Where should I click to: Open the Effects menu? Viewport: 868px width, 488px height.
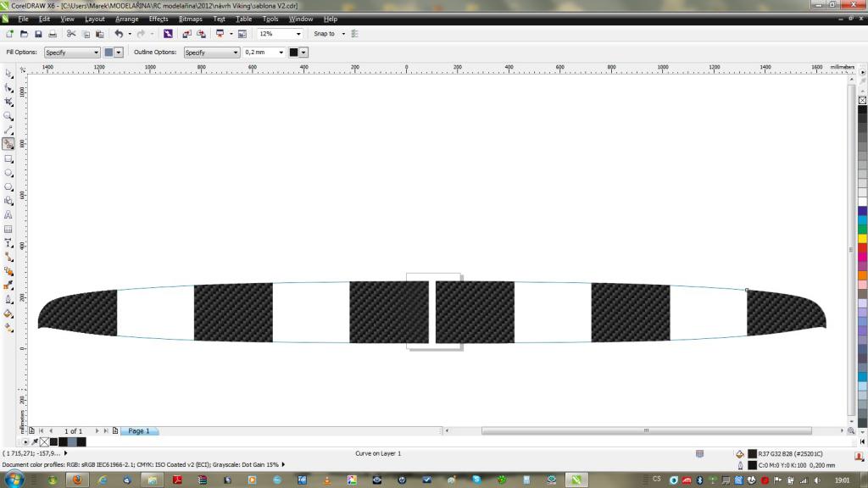[x=159, y=19]
